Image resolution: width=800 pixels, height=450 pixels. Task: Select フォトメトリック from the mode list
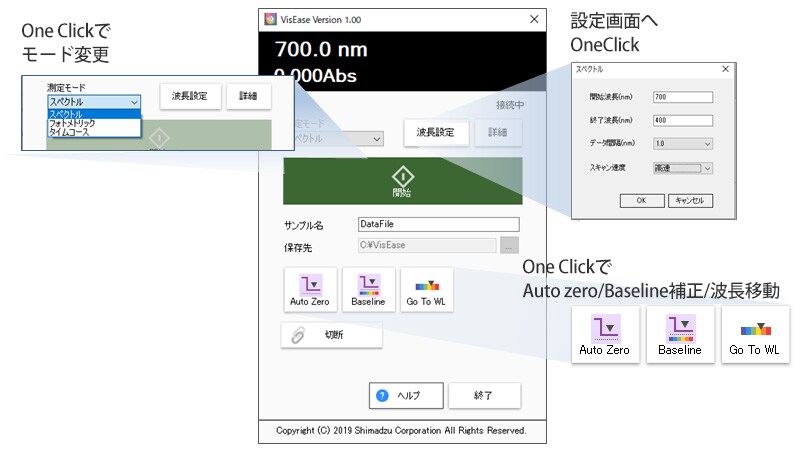coord(94,123)
